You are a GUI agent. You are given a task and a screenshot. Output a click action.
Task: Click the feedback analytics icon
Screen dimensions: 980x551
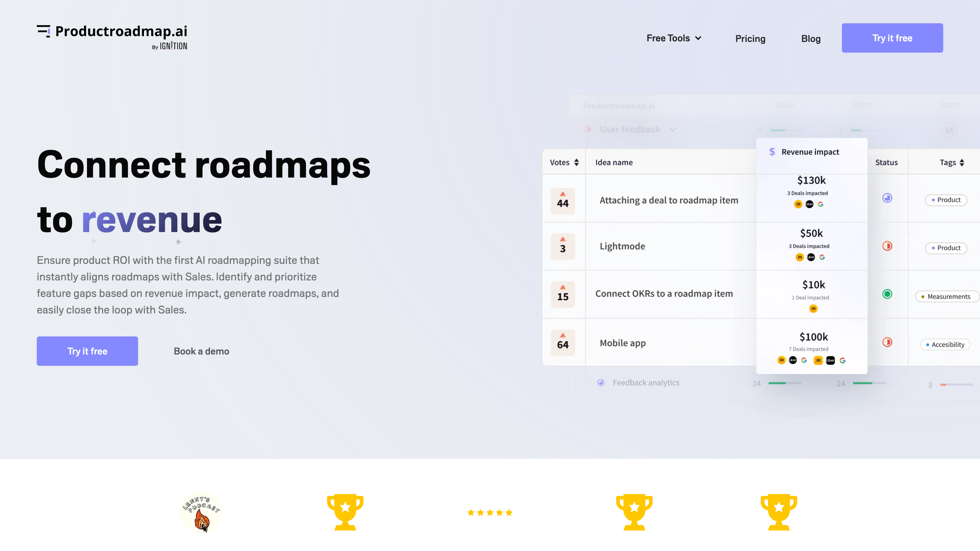coord(601,382)
